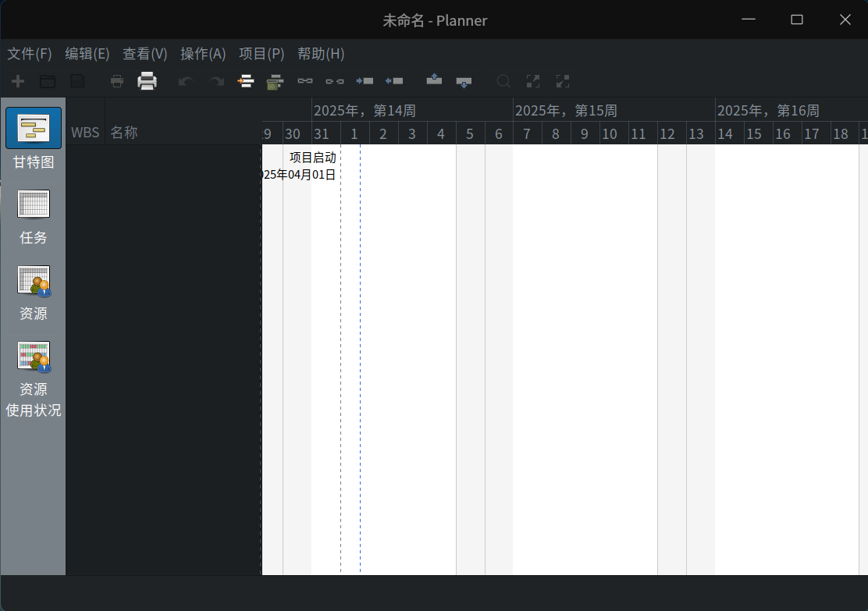Open the Tasks view (任务)
The height and width of the screenshot is (611, 868).
point(34,217)
